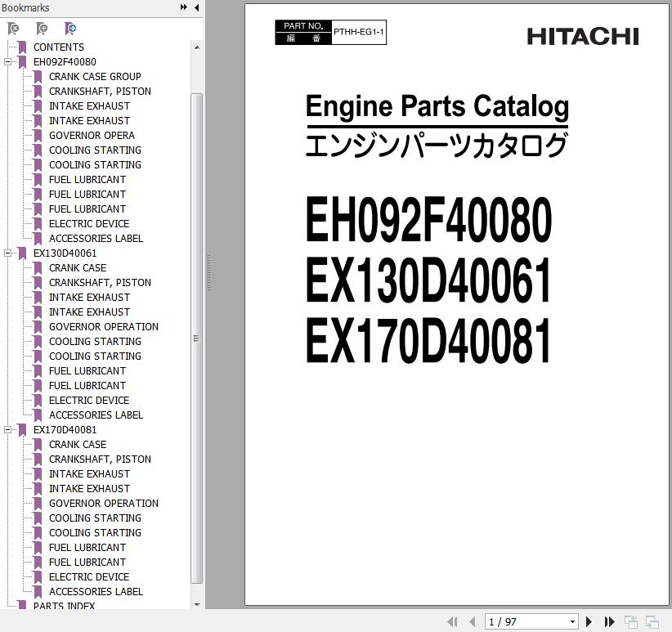
Task: Select the EH092F40080 bookmark
Action: 65,61
